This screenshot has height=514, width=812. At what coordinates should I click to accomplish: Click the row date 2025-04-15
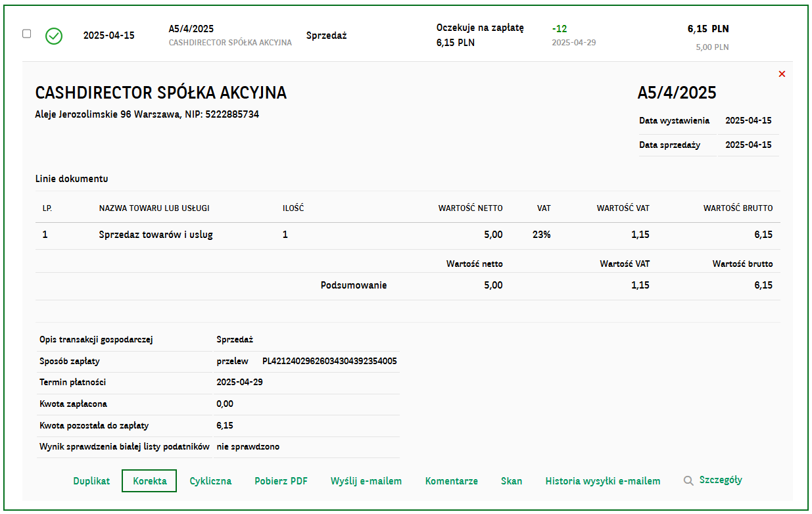(x=108, y=35)
